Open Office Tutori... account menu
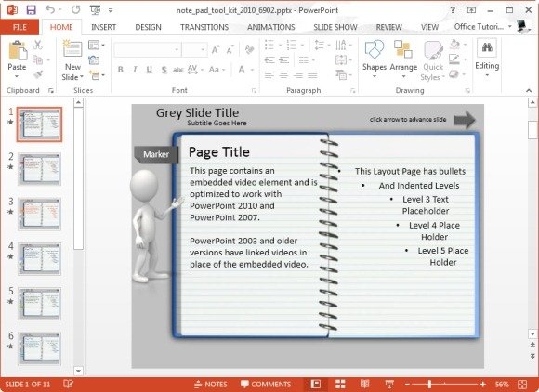 pos(482,26)
